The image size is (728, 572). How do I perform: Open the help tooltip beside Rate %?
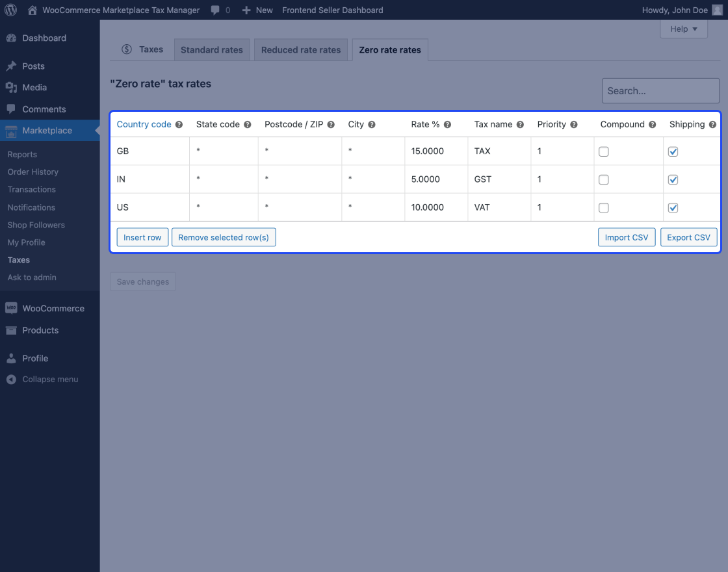coord(448,124)
